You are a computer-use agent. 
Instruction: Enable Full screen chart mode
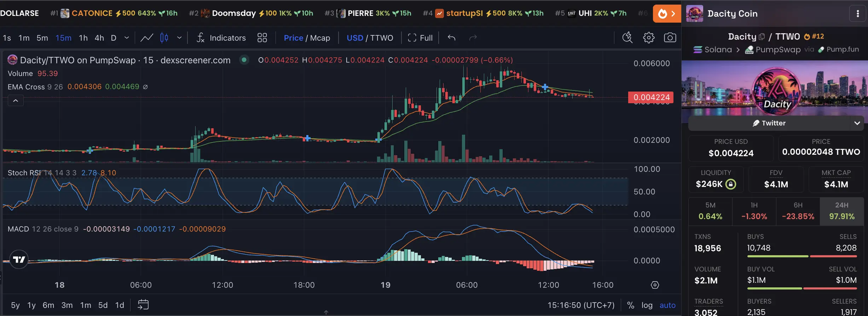[x=420, y=38]
